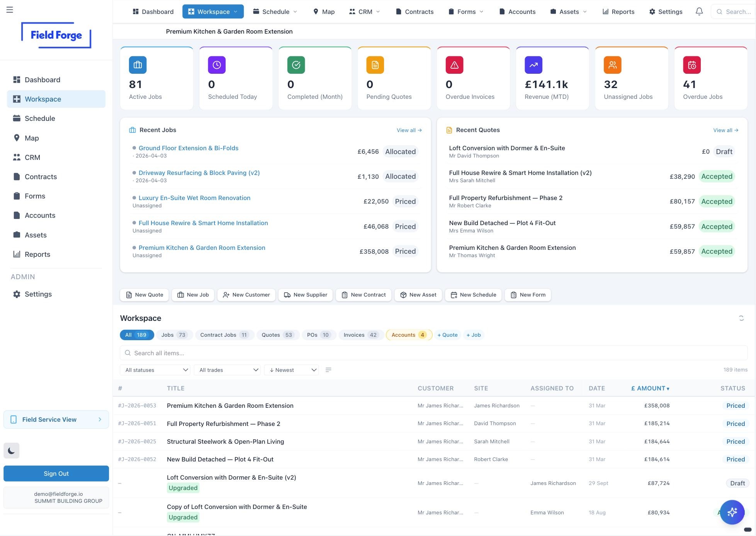The image size is (756, 536).
Task: Expand the Newest sort dropdown
Action: pyautogui.click(x=292, y=370)
